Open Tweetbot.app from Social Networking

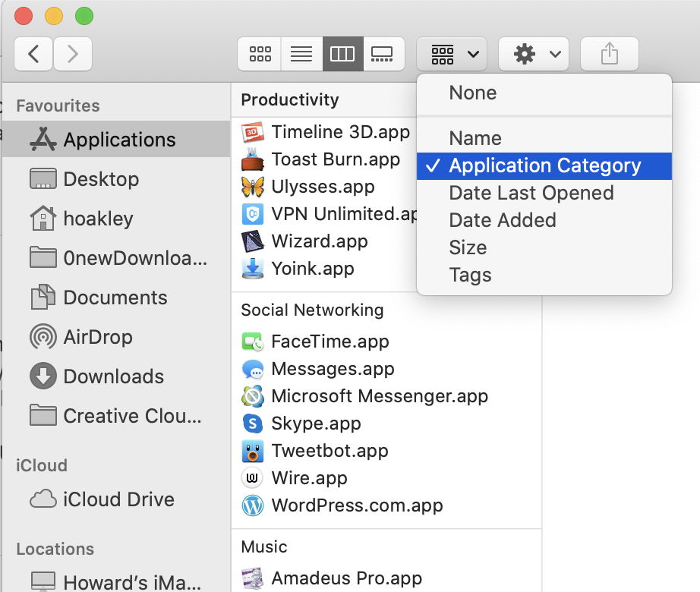(330, 451)
